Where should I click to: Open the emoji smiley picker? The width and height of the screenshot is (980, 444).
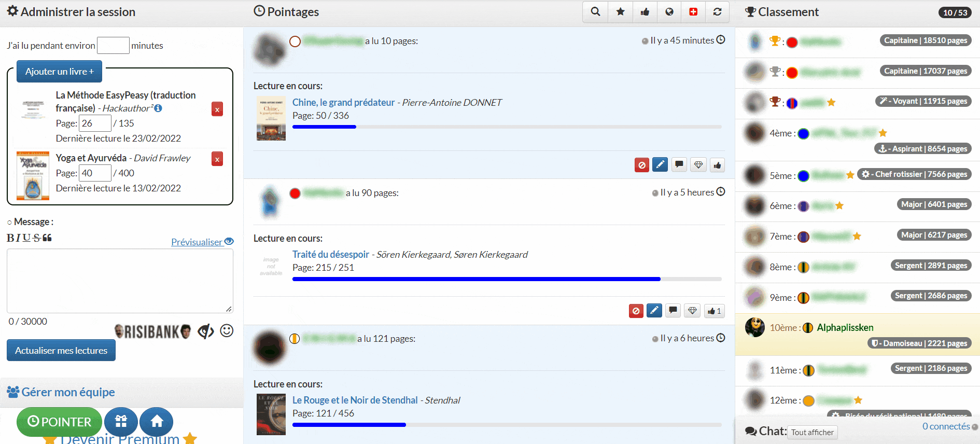pyautogui.click(x=227, y=331)
